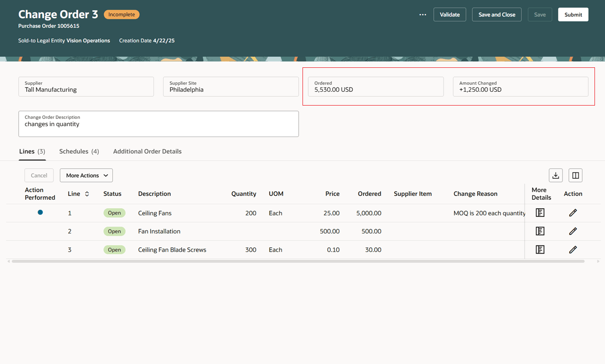Submit the change order
Screen dimensions: 605x364
click(x=573, y=14)
